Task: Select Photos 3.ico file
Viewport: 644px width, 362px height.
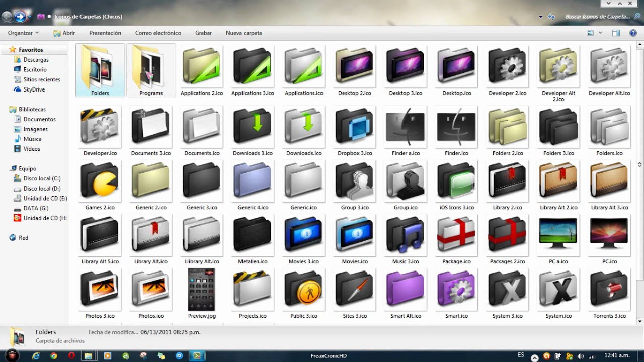Action: coord(100,293)
